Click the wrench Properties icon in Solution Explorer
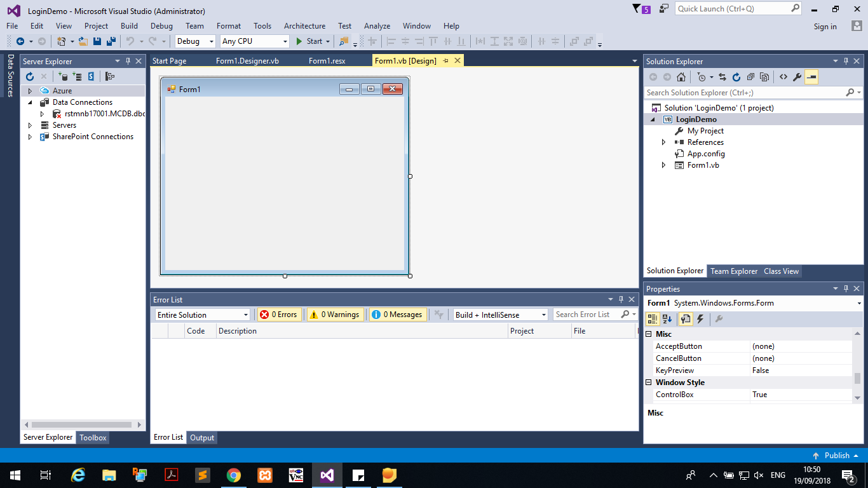868x488 pixels. click(x=797, y=77)
